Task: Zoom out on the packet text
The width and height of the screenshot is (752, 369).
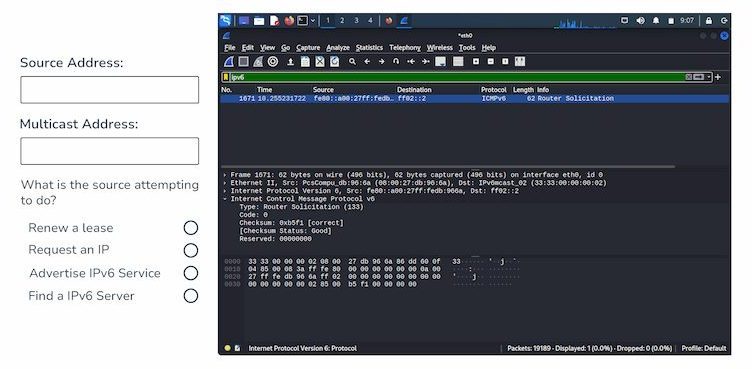Action: point(491,61)
